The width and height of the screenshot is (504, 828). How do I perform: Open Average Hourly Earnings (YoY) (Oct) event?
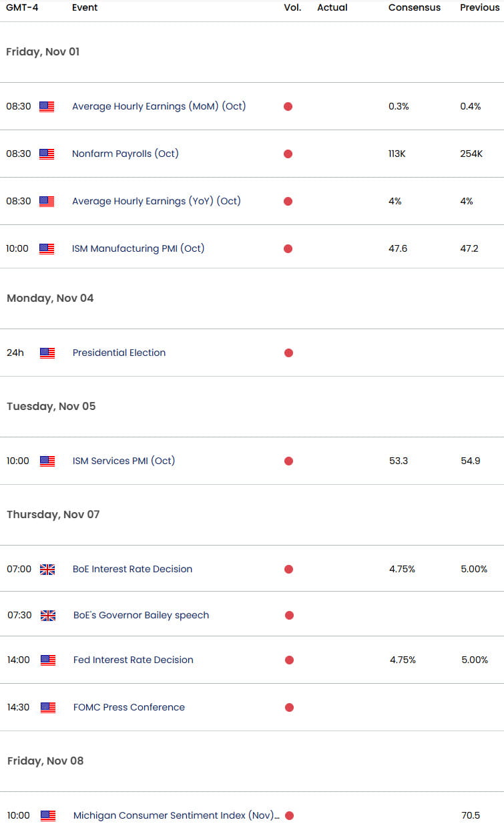tap(156, 201)
